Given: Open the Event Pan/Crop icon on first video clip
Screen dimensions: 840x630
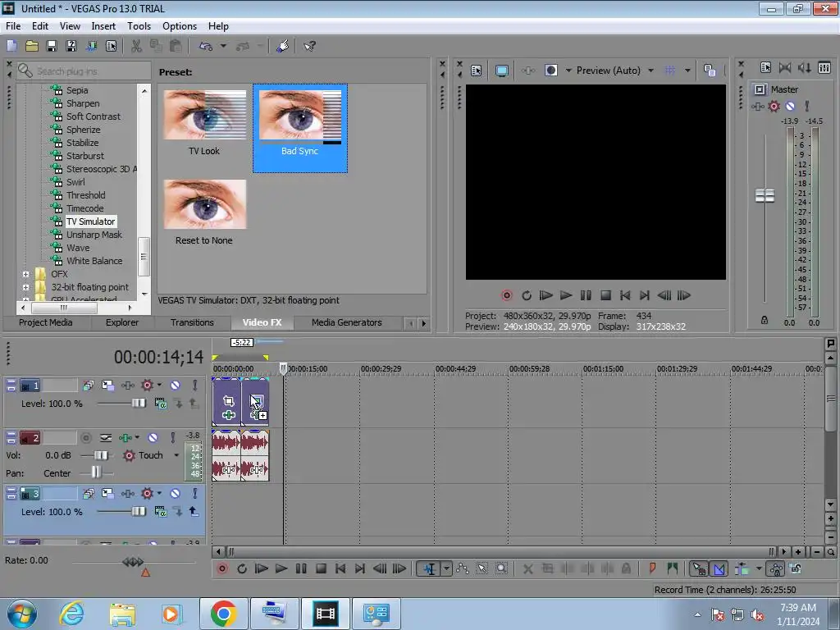Looking at the screenshot, I should (229, 400).
